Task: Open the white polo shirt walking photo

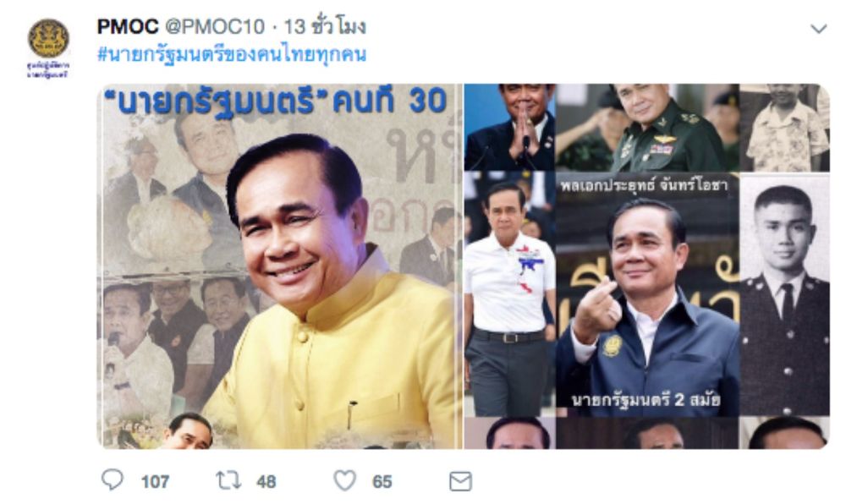Action: 510,294
